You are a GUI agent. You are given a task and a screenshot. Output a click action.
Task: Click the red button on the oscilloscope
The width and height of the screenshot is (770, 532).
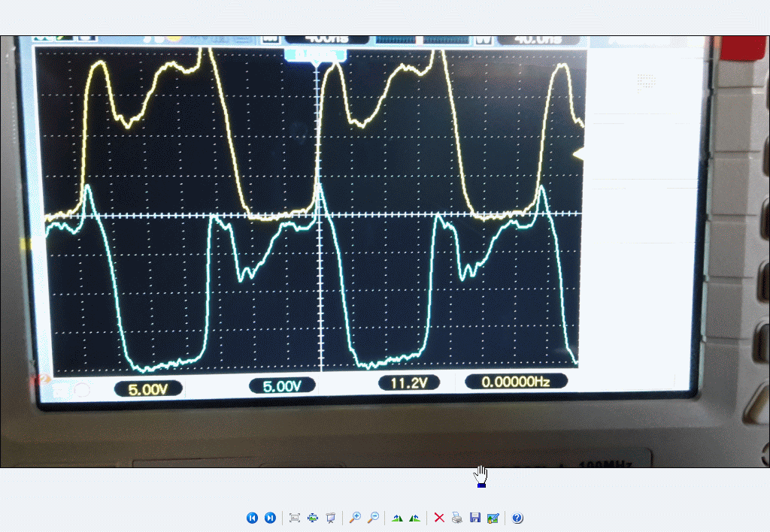(747, 49)
